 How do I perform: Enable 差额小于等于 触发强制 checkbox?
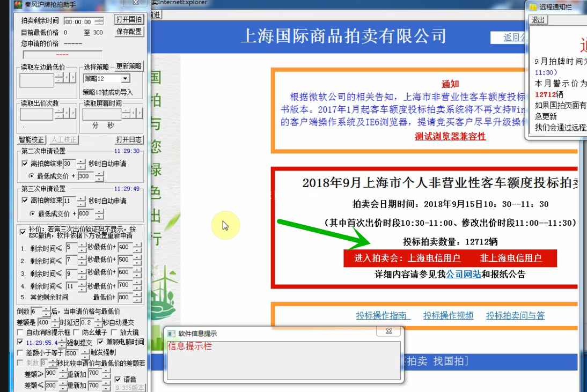click(x=20, y=353)
